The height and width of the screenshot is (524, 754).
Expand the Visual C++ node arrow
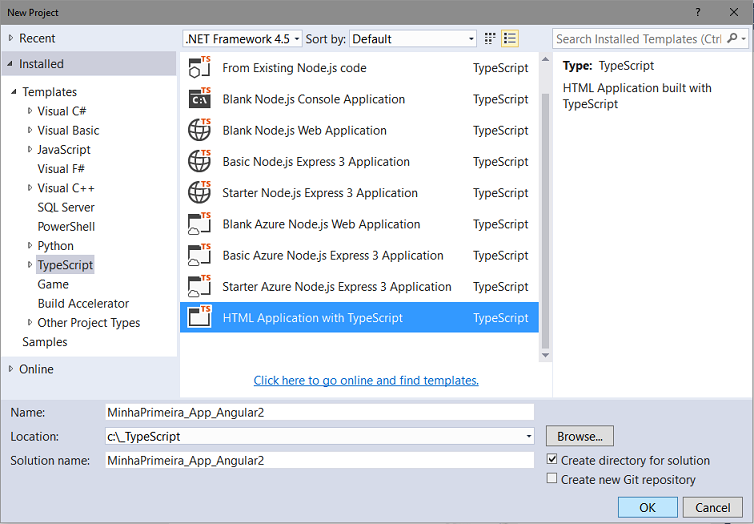tap(30, 188)
